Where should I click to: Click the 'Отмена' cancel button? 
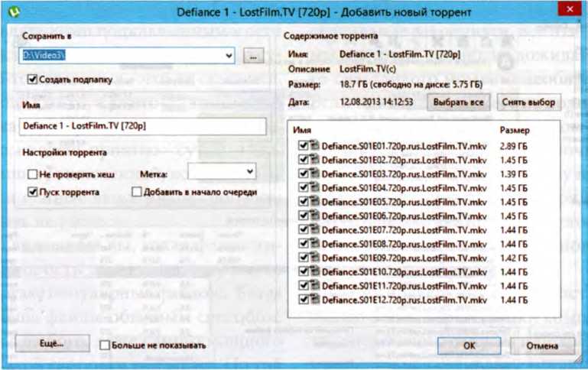point(543,346)
